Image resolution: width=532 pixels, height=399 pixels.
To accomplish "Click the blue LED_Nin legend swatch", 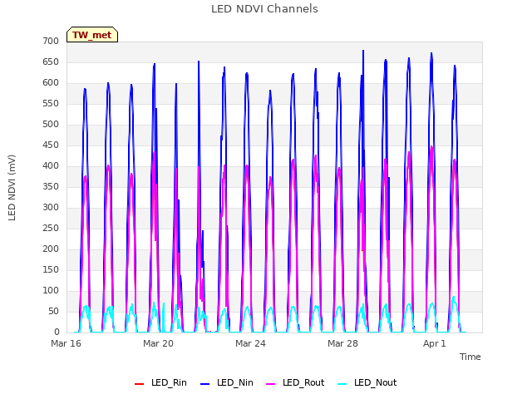I will [x=205, y=384].
